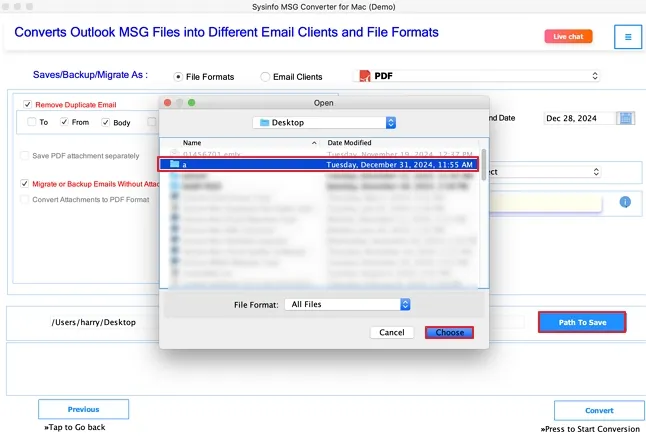This screenshot has width=646, height=442.
Task: Open the Live chat button
Action: pyautogui.click(x=569, y=36)
